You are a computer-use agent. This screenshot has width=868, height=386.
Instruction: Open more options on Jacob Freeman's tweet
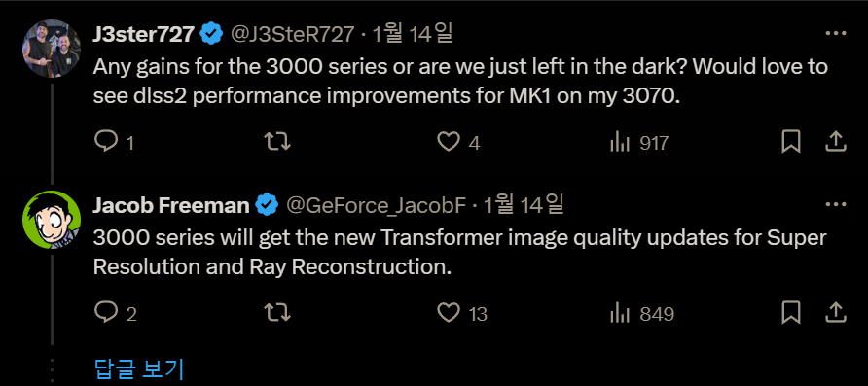pyautogui.click(x=835, y=204)
